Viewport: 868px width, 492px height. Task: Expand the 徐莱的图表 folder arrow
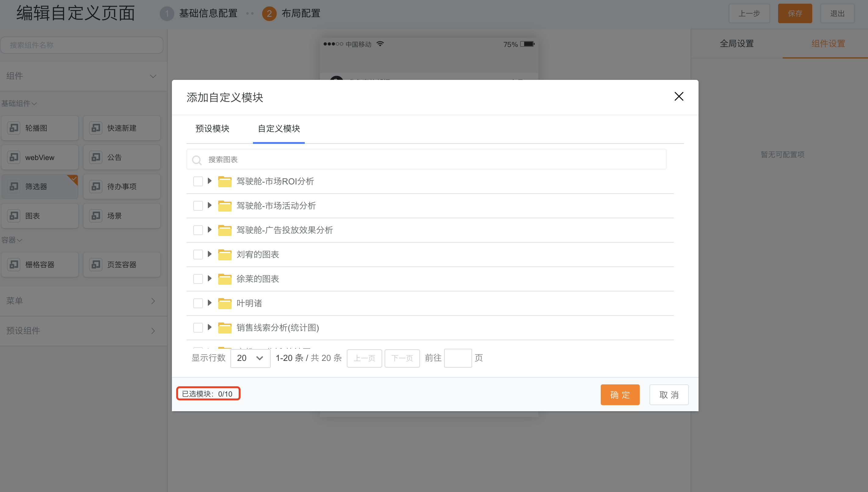(209, 278)
